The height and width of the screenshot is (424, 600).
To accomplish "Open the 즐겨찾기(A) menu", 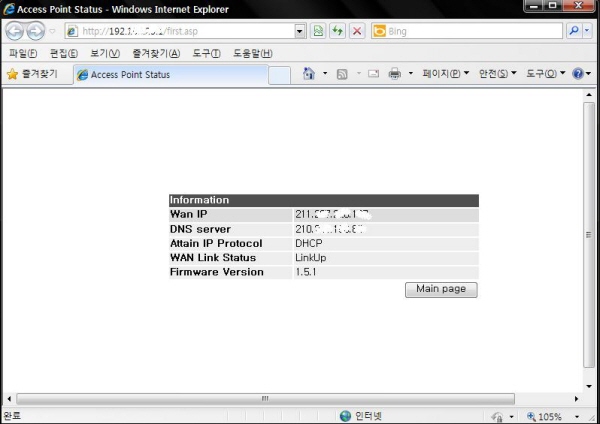I will (x=156, y=53).
